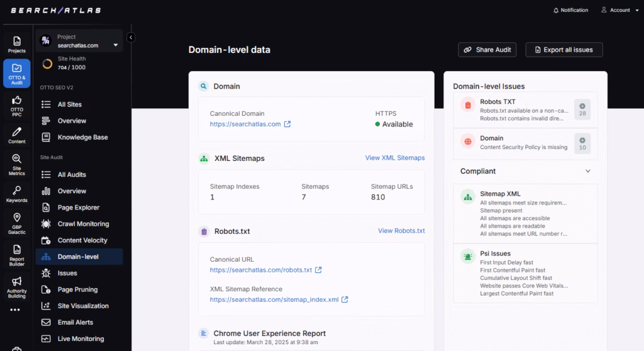Expand Domain issues badge showing 10
The height and width of the screenshot is (351, 644).
(582, 143)
